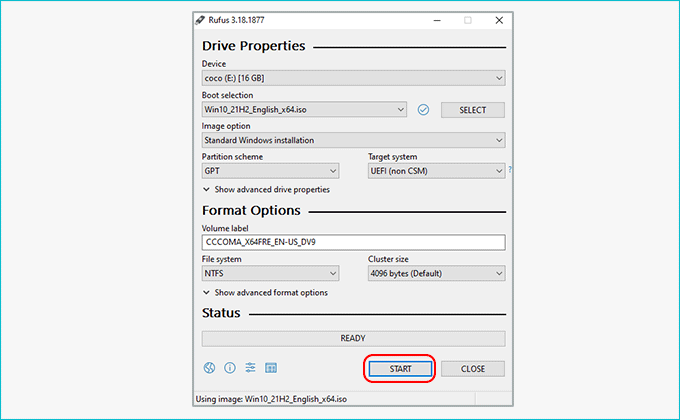Click the Status heading
Image resolution: width=680 pixels, height=420 pixels.
(x=221, y=313)
